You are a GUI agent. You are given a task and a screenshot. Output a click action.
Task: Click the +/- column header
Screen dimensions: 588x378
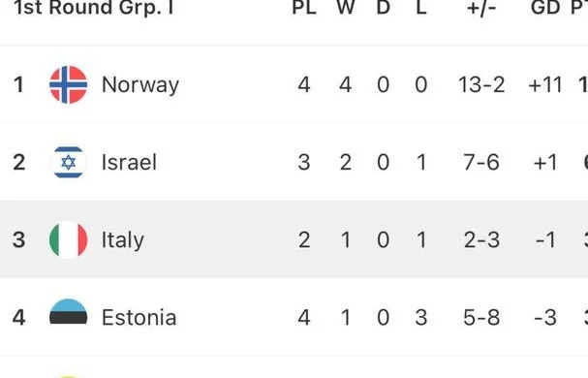click(481, 8)
